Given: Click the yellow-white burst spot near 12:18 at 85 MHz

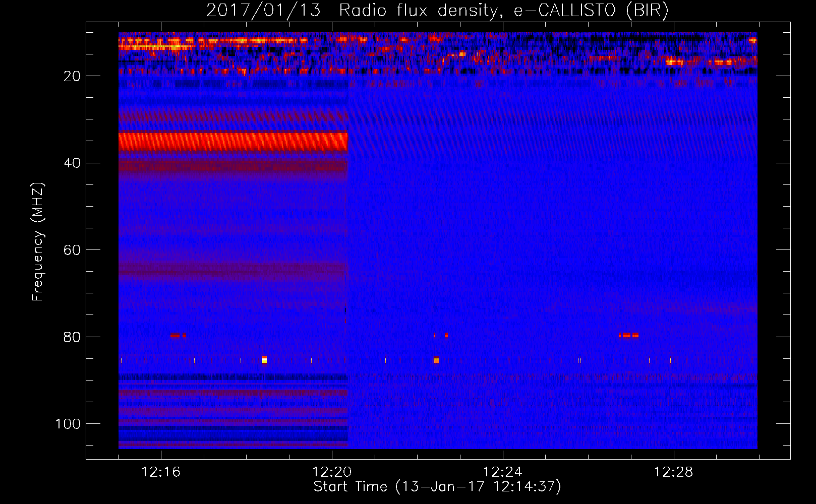Looking at the screenshot, I should pyautogui.click(x=264, y=359).
